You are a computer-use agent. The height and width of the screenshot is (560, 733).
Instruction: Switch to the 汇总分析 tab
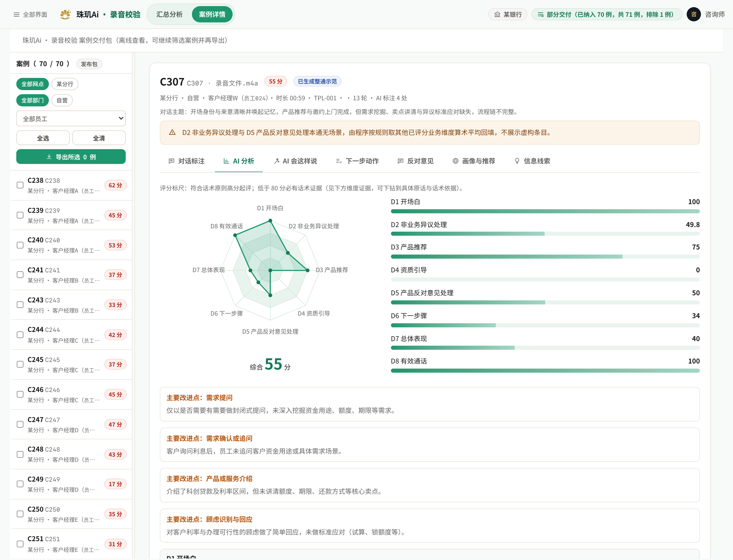point(169,14)
